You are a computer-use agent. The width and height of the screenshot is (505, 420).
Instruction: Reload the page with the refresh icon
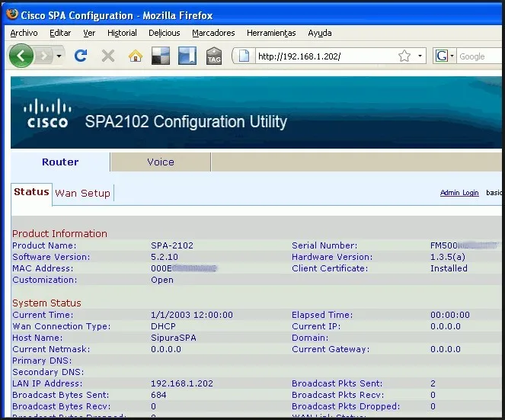(81, 56)
